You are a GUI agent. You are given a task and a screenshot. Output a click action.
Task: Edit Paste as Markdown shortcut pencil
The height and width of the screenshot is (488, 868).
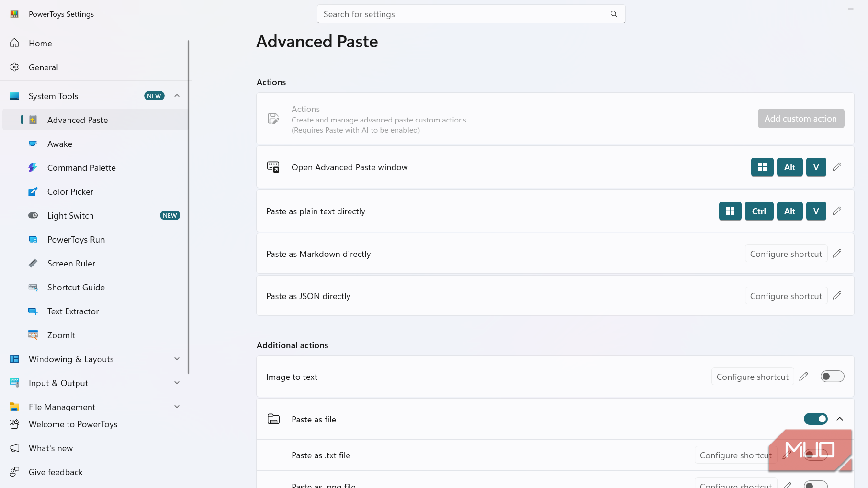coord(837,254)
